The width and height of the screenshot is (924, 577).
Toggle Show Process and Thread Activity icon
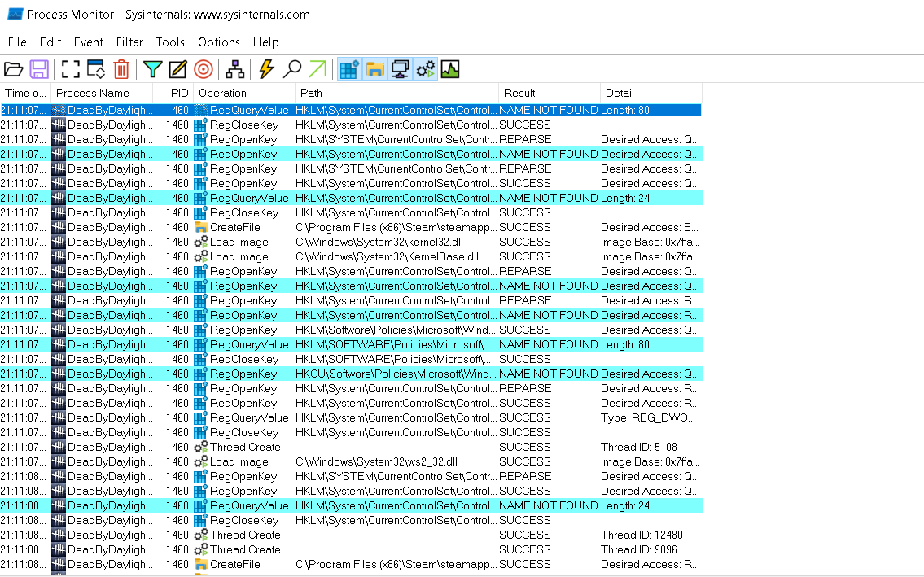click(426, 69)
